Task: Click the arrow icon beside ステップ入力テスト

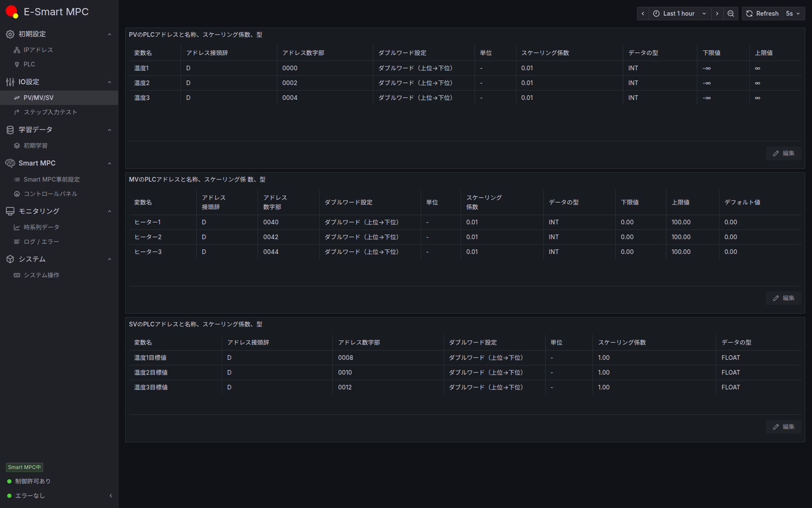Action: [17, 112]
